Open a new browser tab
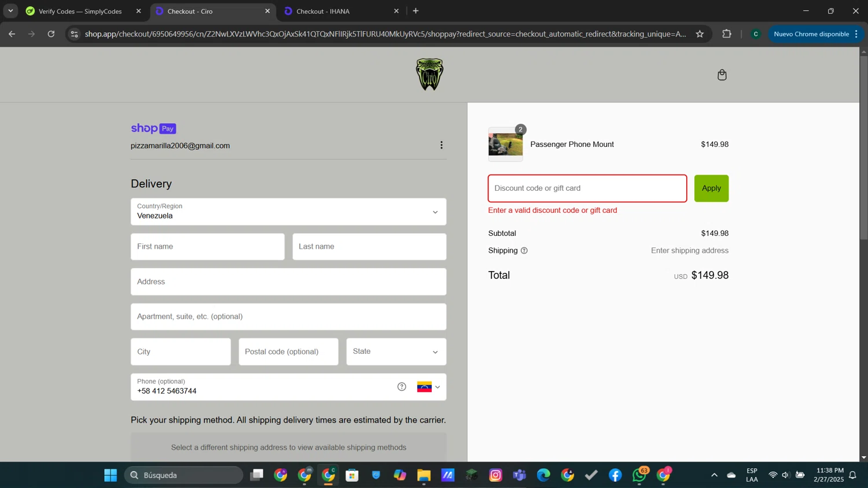The image size is (868, 488). pyautogui.click(x=415, y=11)
